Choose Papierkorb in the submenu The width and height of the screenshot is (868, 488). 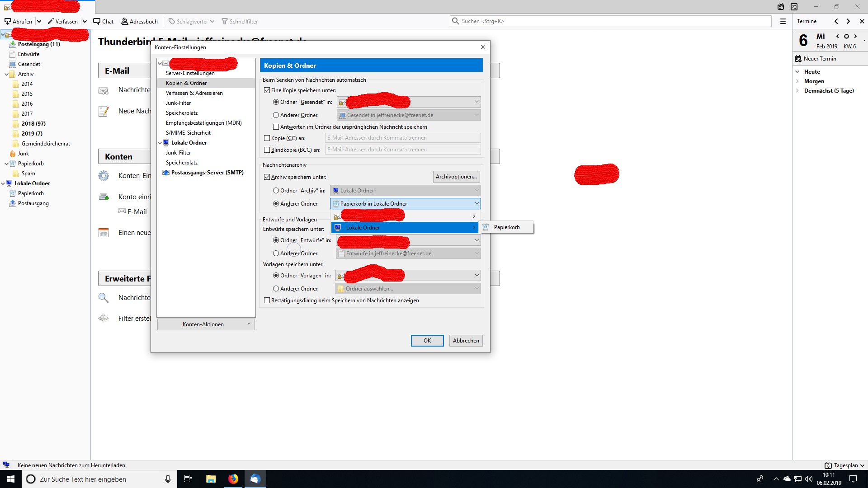tap(506, 227)
